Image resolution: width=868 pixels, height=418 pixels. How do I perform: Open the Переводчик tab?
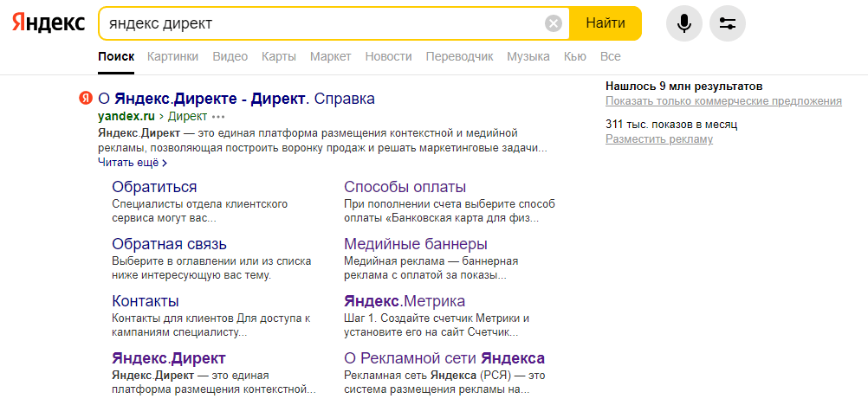point(459,56)
